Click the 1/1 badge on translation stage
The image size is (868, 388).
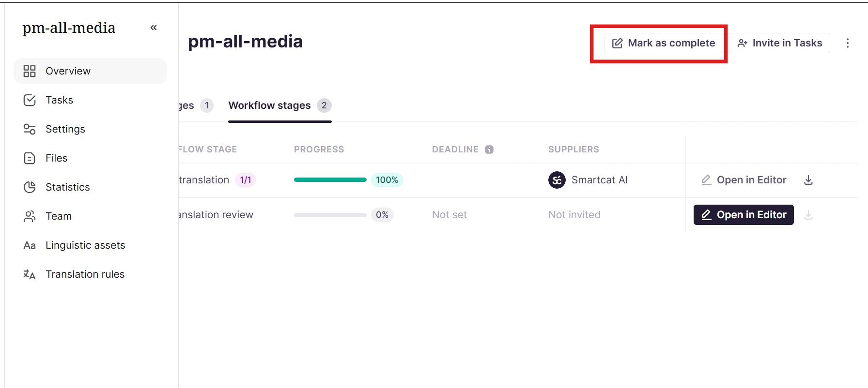click(x=246, y=180)
